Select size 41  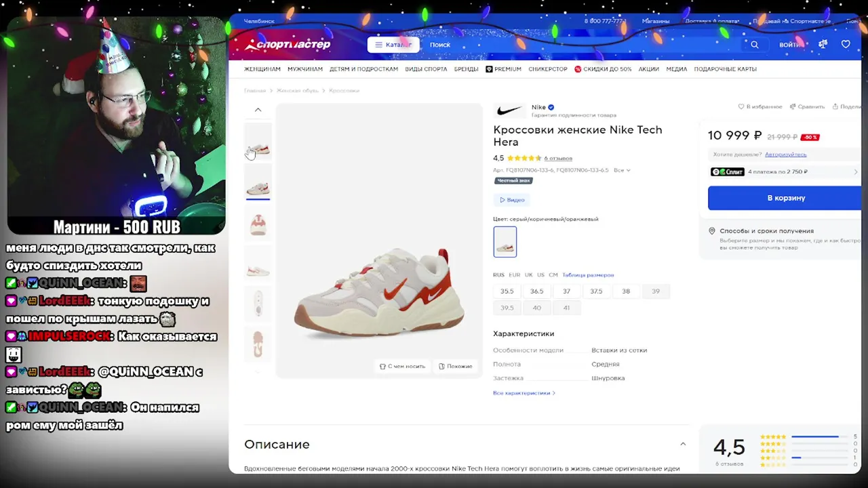566,308
